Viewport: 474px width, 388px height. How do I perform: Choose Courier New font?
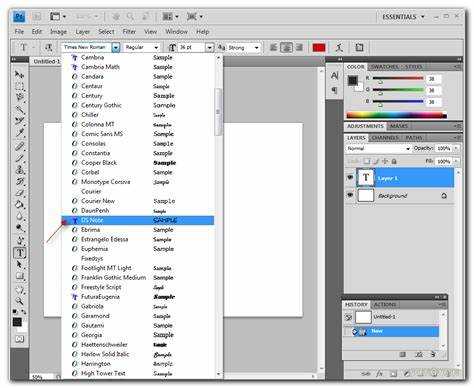click(x=138, y=201)
